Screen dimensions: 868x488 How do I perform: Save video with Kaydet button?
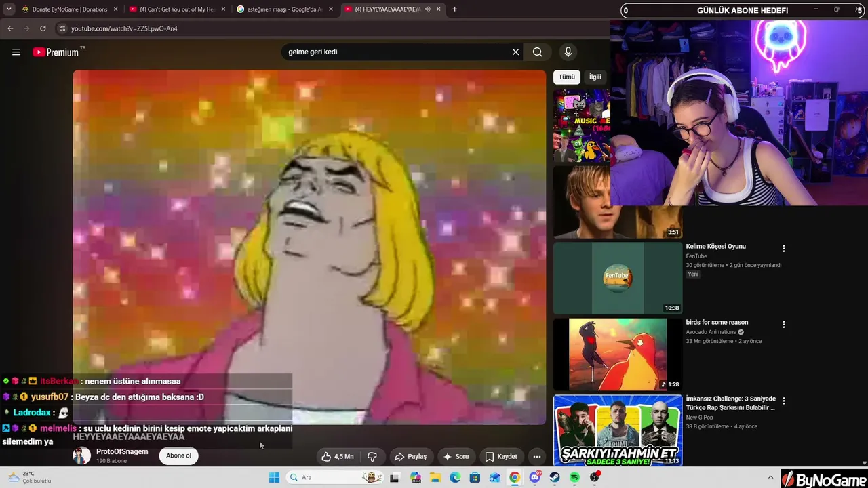(501, 457)
